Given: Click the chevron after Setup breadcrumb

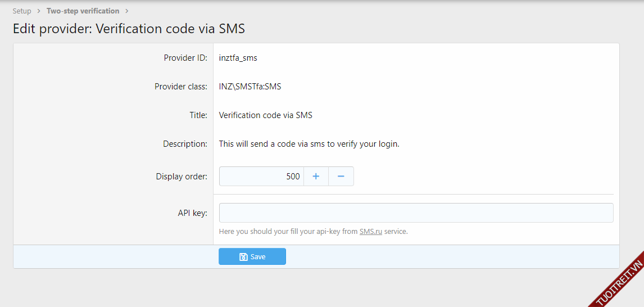Looking at the screenshot, I should point(39,11).
